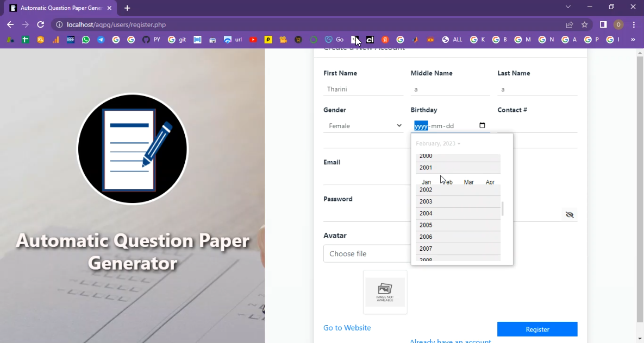The width and height of the screenshot is (644, 343).
Task: Open the calendar picker icon in Birthday
Action: [x=482, y=125]
